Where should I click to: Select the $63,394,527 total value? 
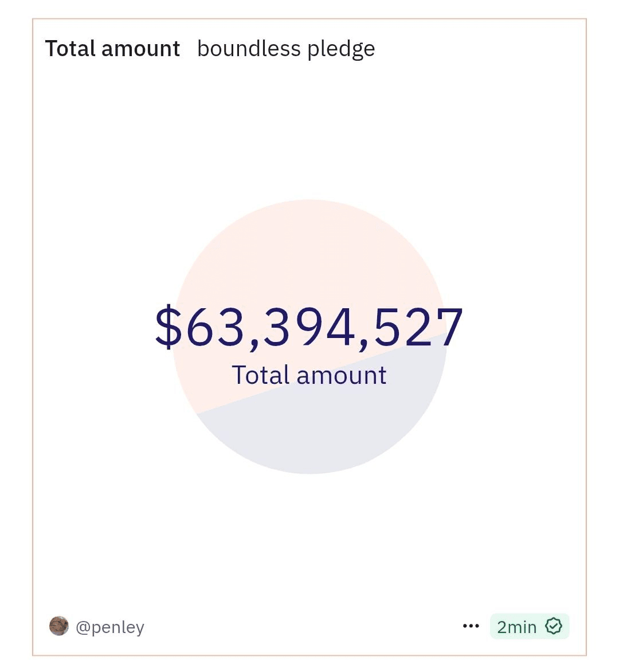click(x=309, y=327)
